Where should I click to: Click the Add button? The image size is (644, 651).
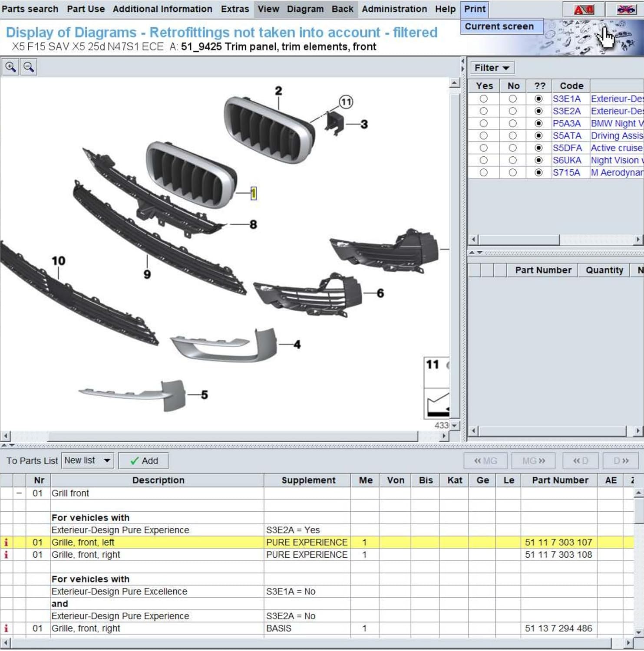tap(144, 461)
